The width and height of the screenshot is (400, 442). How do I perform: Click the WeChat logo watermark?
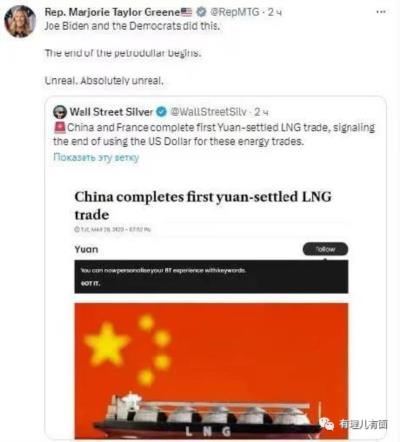coord(326,424)
